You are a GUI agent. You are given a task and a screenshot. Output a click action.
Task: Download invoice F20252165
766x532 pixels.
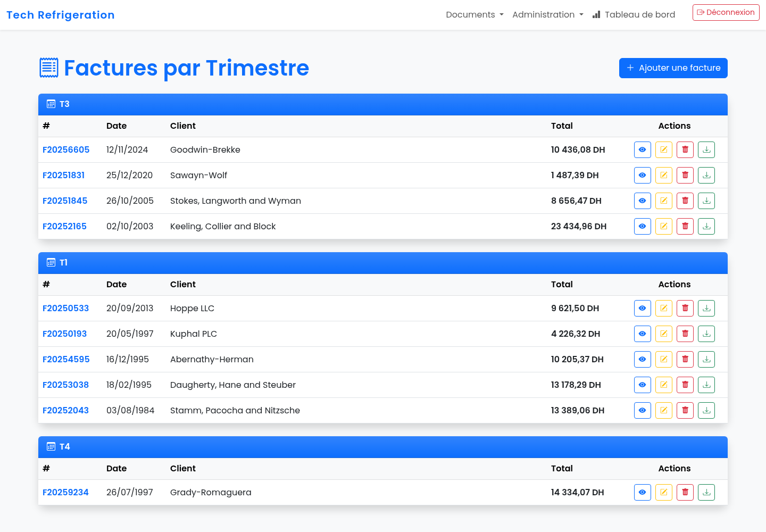[706, 227]
